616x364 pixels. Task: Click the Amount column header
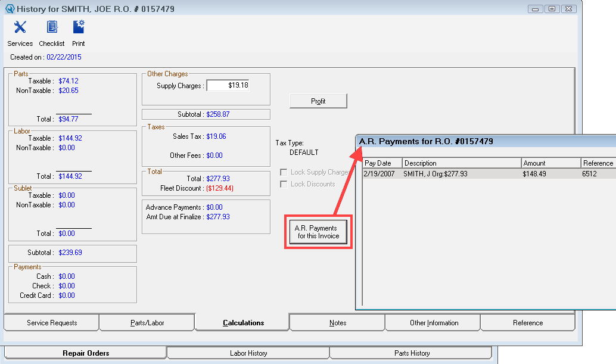(550, 163)
